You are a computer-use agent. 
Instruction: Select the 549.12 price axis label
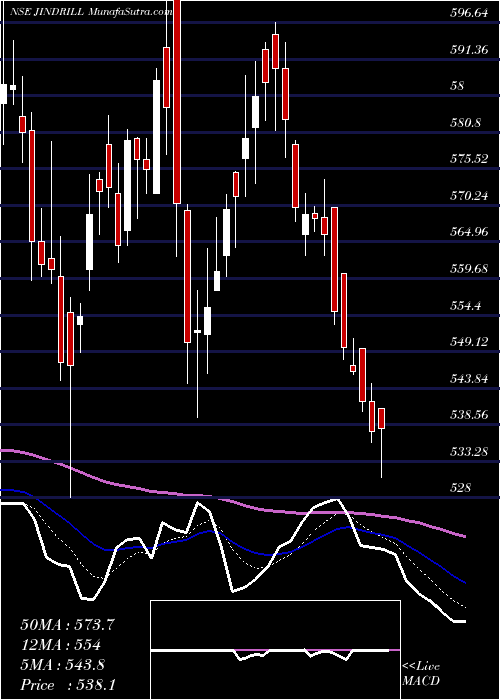468,342
